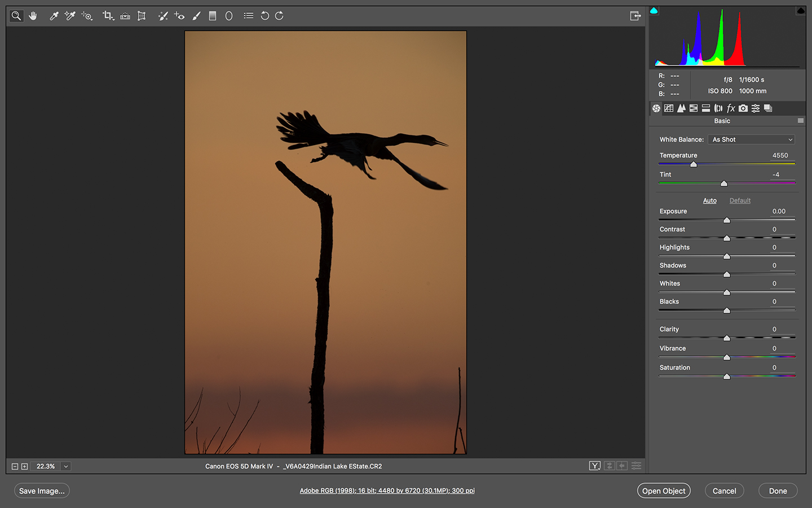Open Camera Raw preferences list icon
Screen dimensions: 812x508
tap(249, 16)
